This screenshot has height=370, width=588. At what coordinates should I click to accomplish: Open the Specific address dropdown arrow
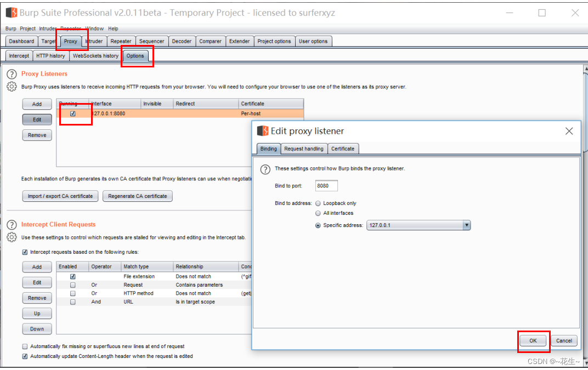pos(466,225)
